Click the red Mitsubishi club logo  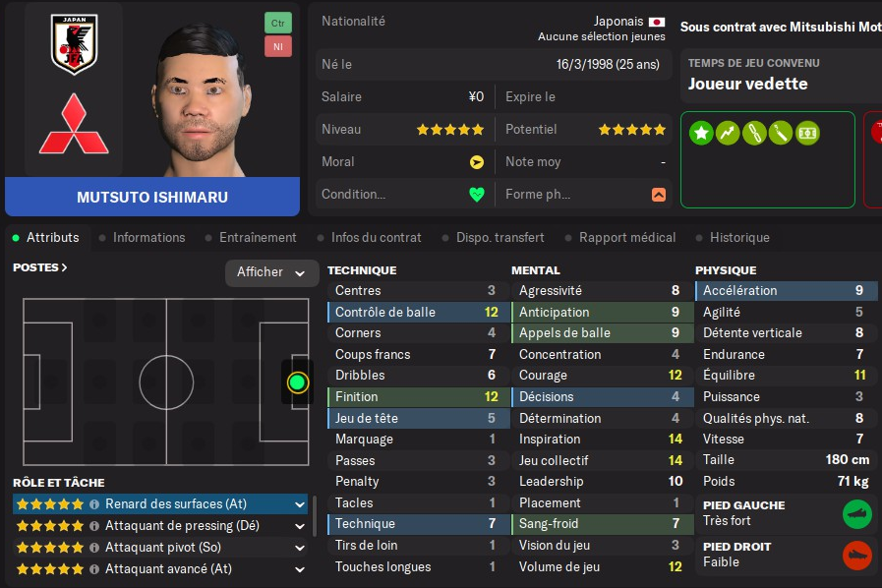[74, 124]
